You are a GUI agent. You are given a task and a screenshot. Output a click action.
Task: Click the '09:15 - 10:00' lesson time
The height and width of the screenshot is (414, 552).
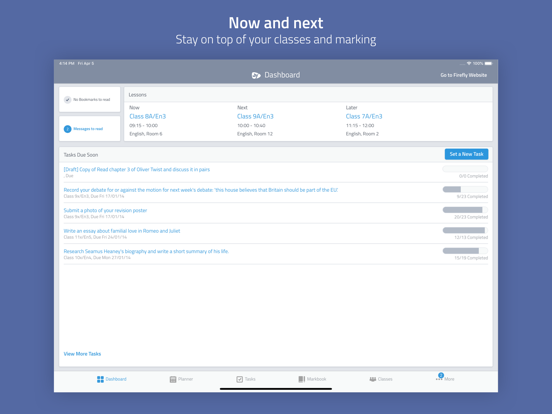tap(143, 126)
